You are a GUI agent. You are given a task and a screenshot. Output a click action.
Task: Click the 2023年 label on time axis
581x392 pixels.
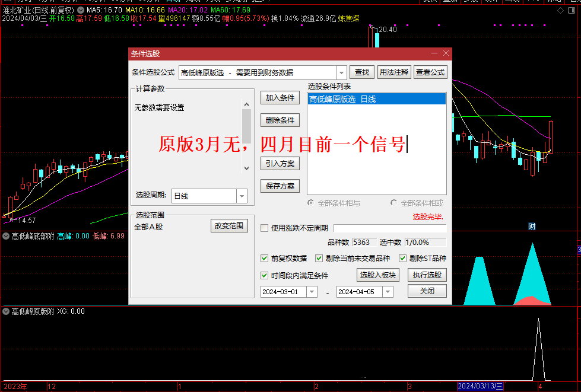pyautogui.click(x=15, y=387)
